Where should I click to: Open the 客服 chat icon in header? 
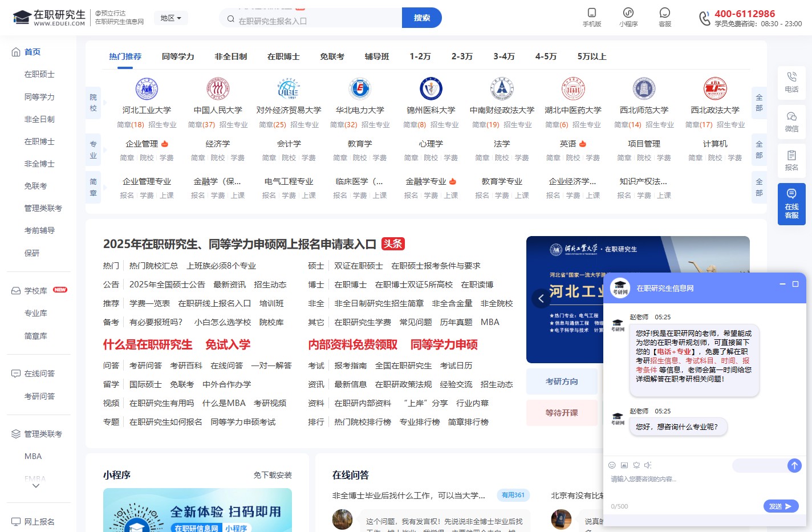pyautogui.click(x=665, y=17)
